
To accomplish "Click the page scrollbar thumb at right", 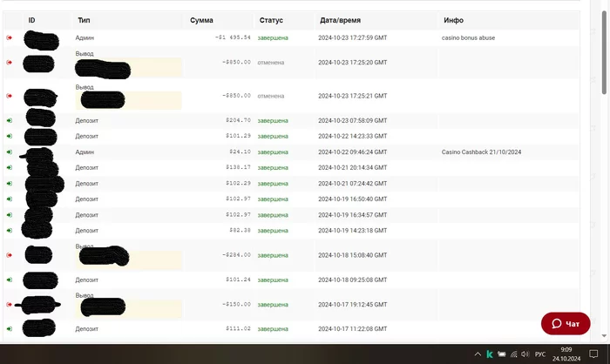I will coord(604,52).
